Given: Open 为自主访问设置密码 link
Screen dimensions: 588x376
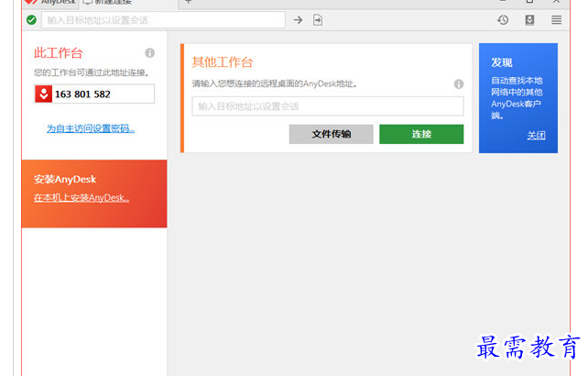Looking at the screenshot, I should click(91, 128).
